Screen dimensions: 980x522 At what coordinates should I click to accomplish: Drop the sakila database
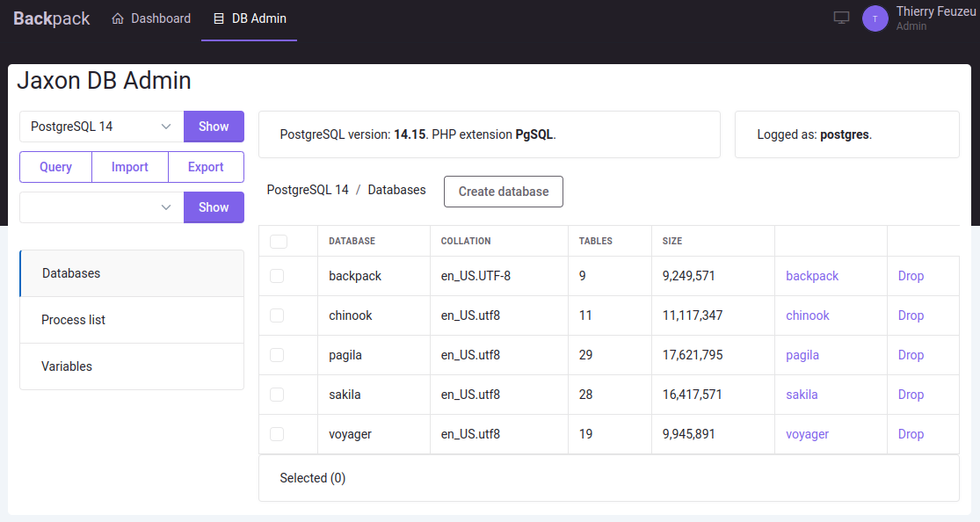(911, 395)
